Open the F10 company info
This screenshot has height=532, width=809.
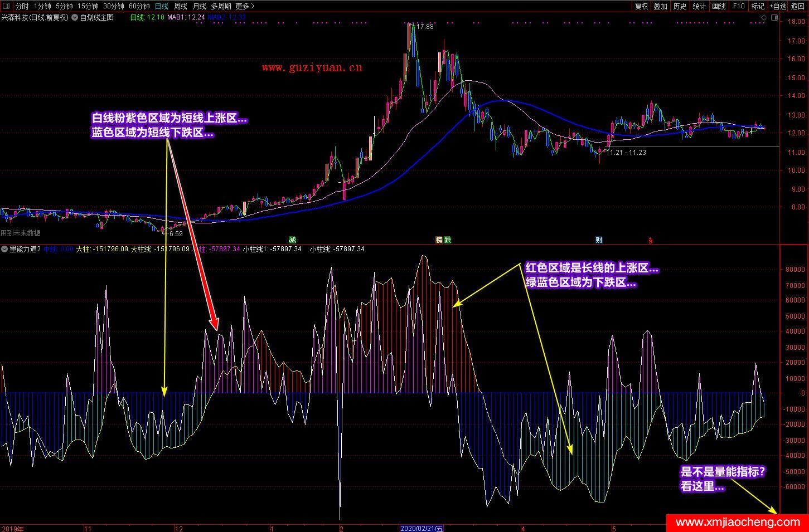[739, 6]
